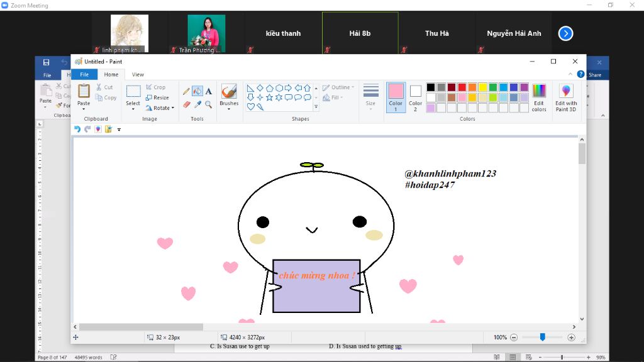Choose the rounded rectangular callout shape
This screenshot has height=362, width=644.
pos(288,97)
